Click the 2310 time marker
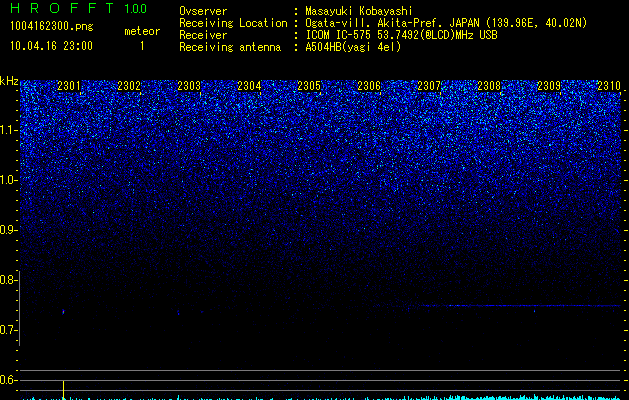Screen dimensions: 629x400 (609, 86)
